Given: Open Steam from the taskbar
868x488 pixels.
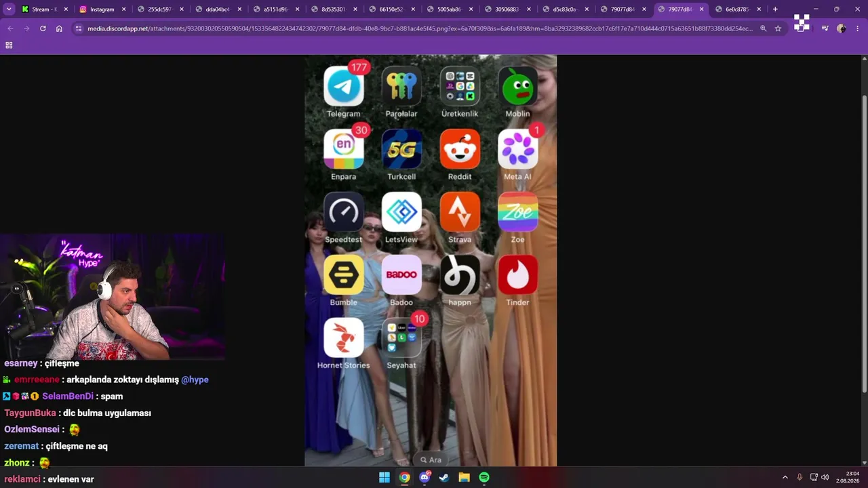Looking at the screenshot, I should pyautogui.click(x=444, y=477).
